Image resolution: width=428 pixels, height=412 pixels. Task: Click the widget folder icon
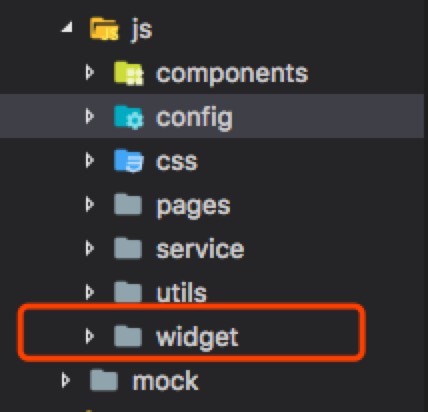[x=128, y=336]
